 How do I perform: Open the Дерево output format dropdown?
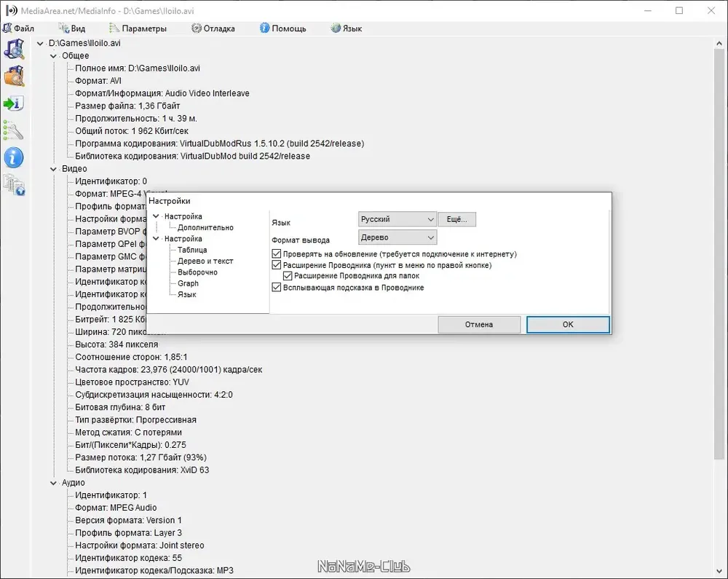pos(397,237)
